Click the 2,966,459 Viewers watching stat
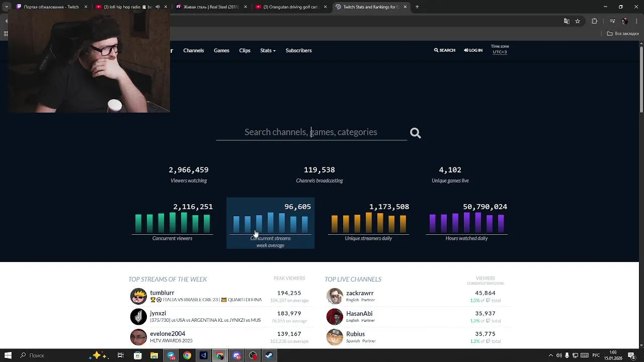Viewport: 644px width, 362px height. pos(189,174)
